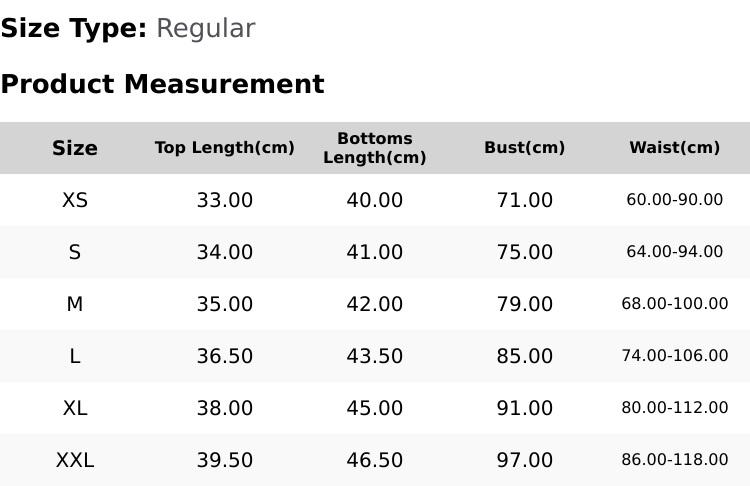
Task: Click XS waist value 60.00-90.00
Action: (674, 199)
